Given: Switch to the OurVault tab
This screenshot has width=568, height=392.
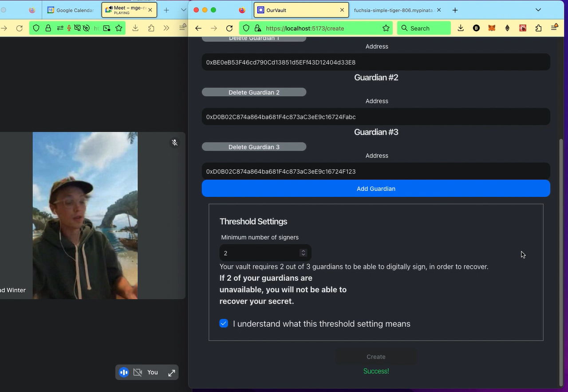Looking at the screenshot, I should (x=302, y=10).
